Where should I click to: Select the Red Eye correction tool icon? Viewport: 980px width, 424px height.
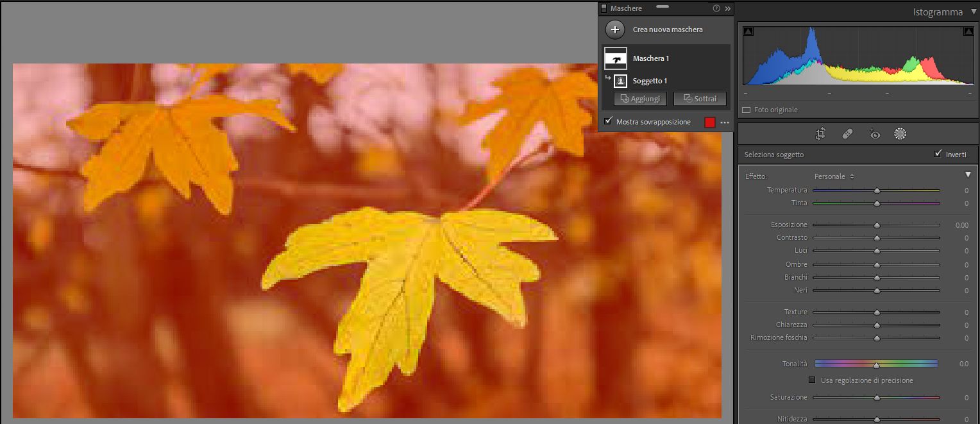click(x=874, y=134)
